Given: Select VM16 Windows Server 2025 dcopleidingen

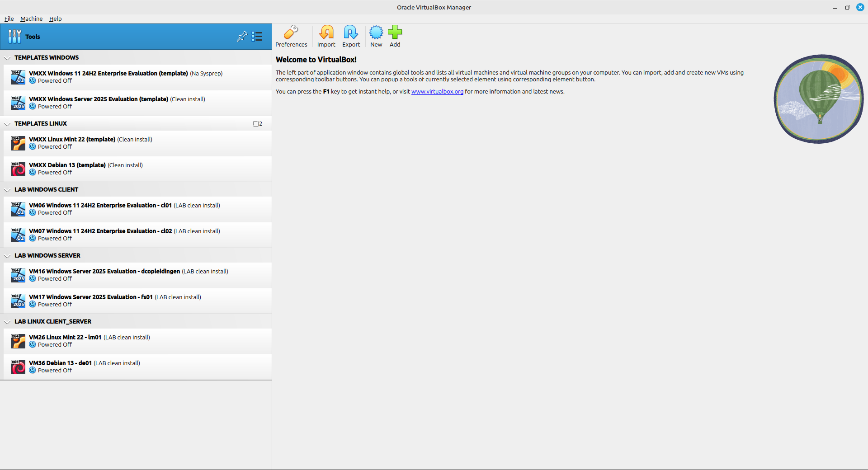Looking at the screenshot, I should 128,275.
